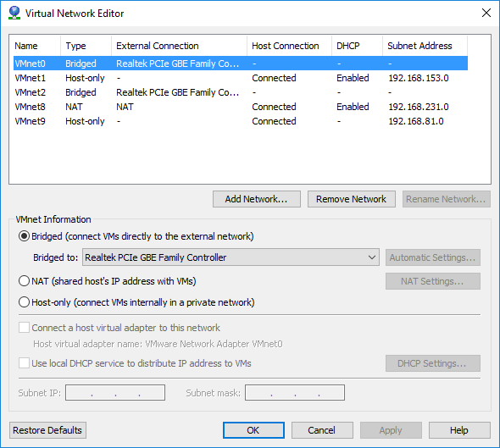Select the Host-only private network option
The height and width of the screenshot is (448, 500).
25,302
